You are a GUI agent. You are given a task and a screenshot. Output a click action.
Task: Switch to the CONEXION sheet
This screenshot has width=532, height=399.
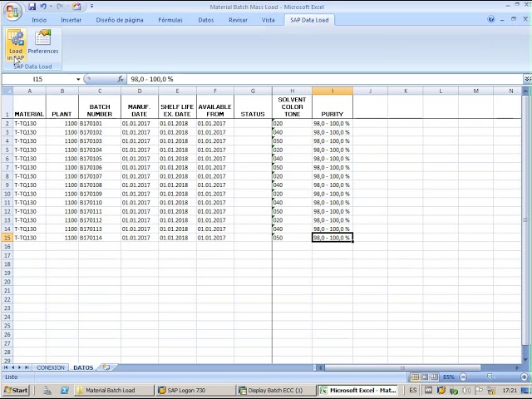(51, 367)
